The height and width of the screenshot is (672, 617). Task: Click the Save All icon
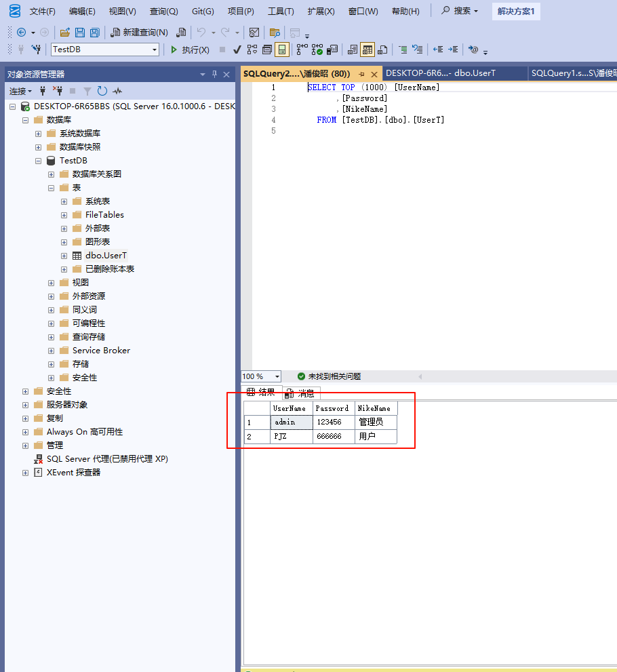tap(95, 32)
